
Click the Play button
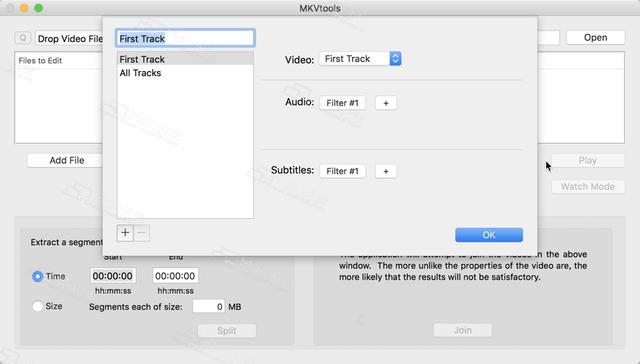[587, 160]
